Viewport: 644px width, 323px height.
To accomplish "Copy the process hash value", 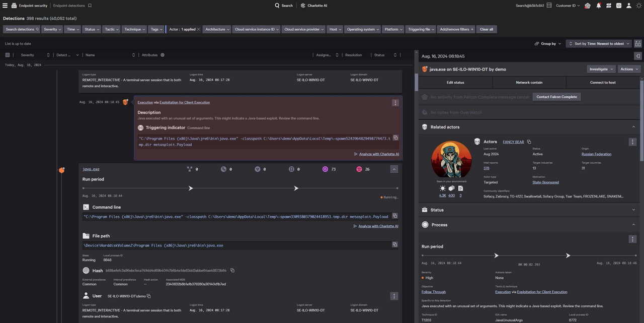I will tap(232, 271).
